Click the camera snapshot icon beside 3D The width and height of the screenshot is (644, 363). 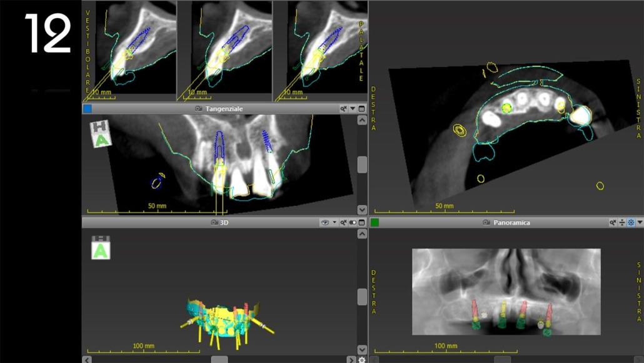(x=214, y=222)
